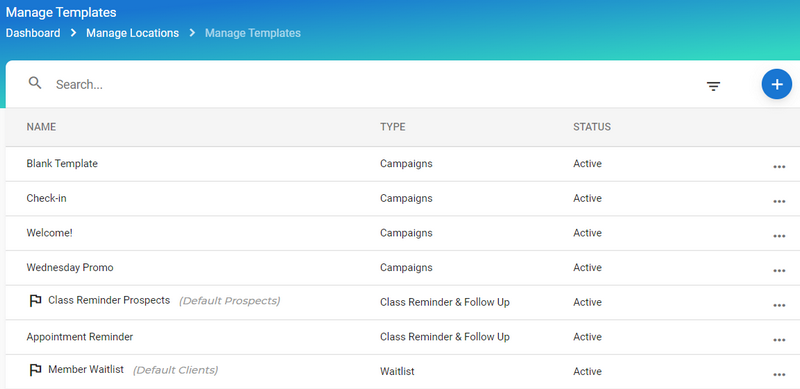
Task: Sort by the NAME column header
Action: tap(41, 127)
